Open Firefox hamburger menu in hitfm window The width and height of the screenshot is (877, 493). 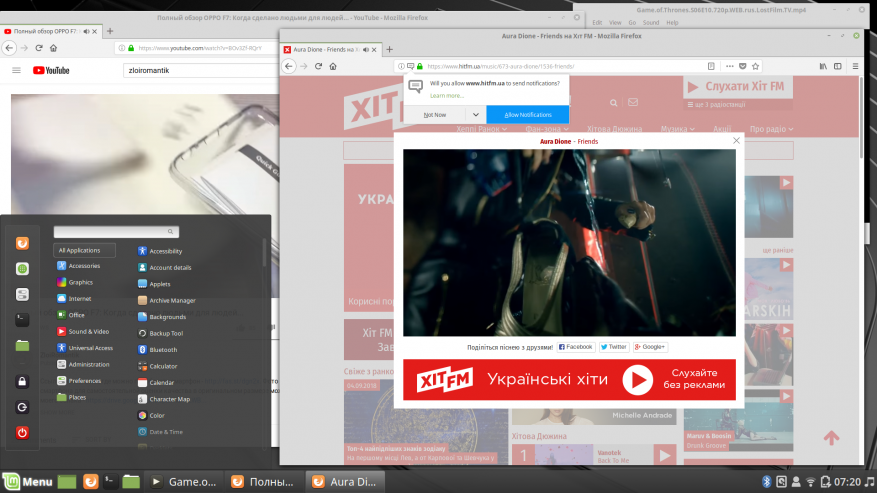pyautogui.click(x=855, y=66)
